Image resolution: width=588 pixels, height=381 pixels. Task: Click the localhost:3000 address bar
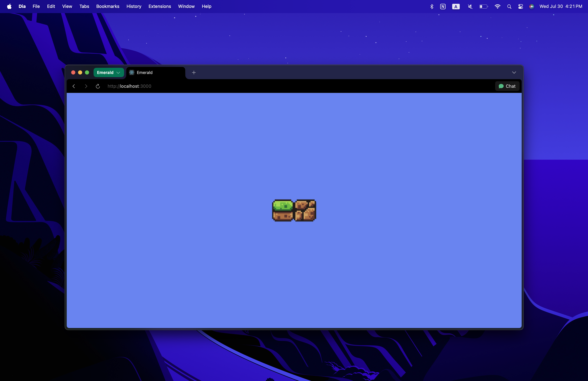129,86
